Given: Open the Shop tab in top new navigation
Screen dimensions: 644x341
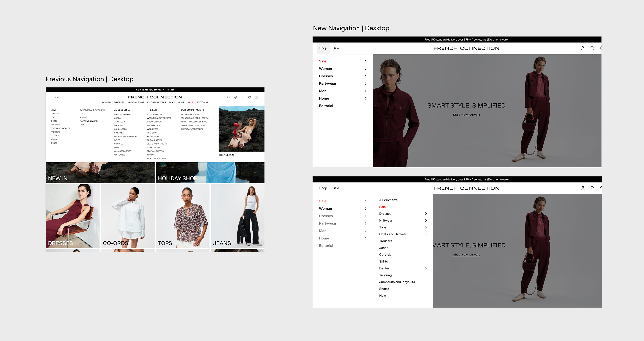Looking at the screenshot, I should [x=323, y=48].
